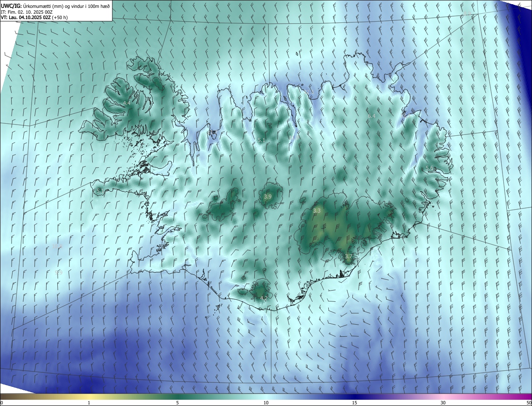Click the 4.4 value over the Westfjords
The image size is (532, 406).
tap(126, 103)
